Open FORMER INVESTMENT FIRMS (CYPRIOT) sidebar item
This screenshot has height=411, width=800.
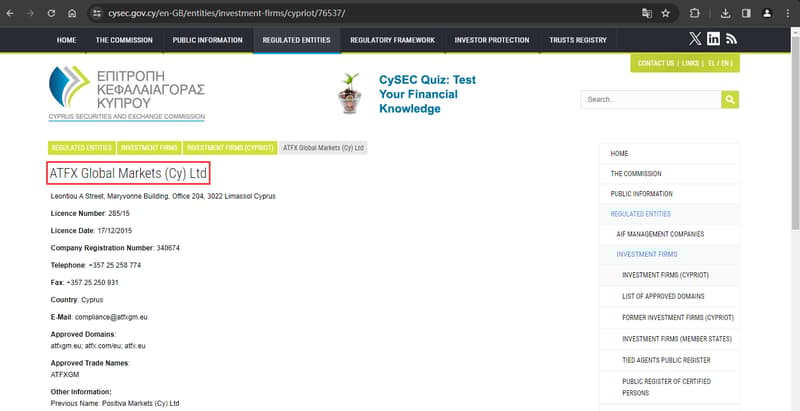click(x=669, y=318)
